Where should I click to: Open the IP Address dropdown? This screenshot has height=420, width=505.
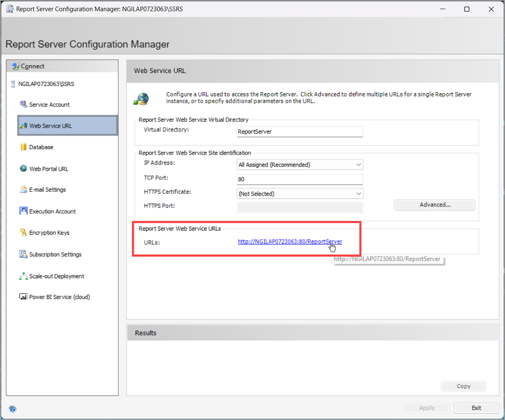[x=300, y=165]
